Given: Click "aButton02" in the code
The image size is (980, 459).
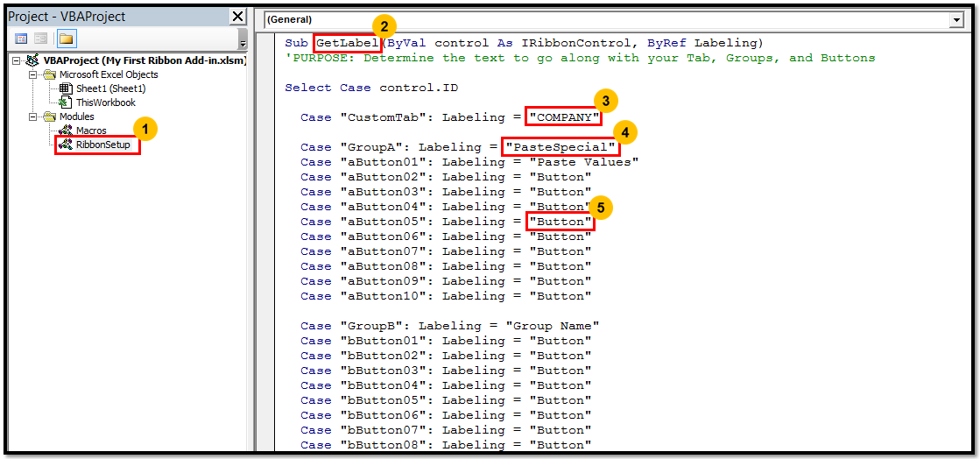Looking at the screenshot, I should (x=383, y=177).
